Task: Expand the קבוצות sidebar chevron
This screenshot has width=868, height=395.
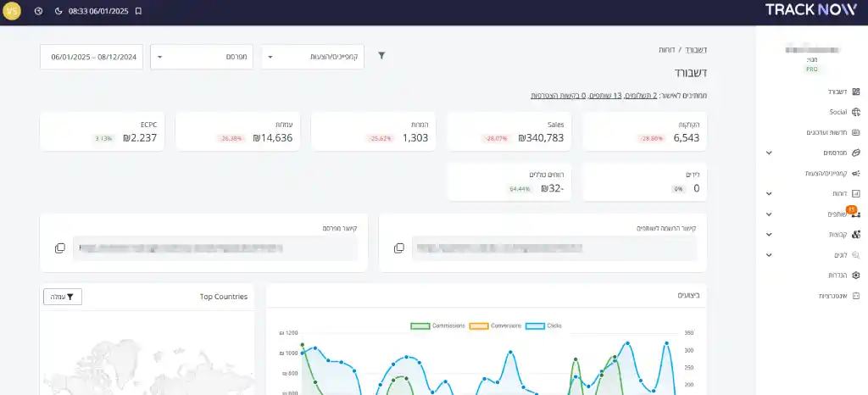Action: pos(769,235)
